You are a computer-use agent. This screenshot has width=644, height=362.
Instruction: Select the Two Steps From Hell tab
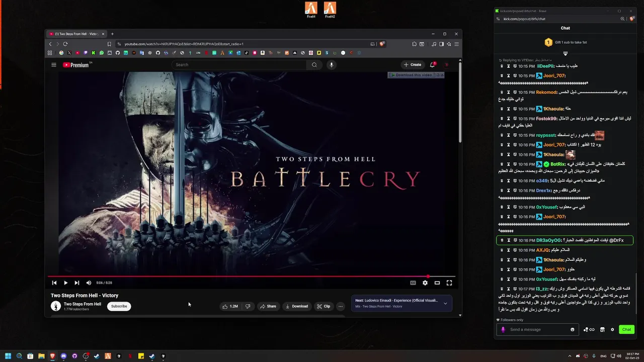point(75,34)
